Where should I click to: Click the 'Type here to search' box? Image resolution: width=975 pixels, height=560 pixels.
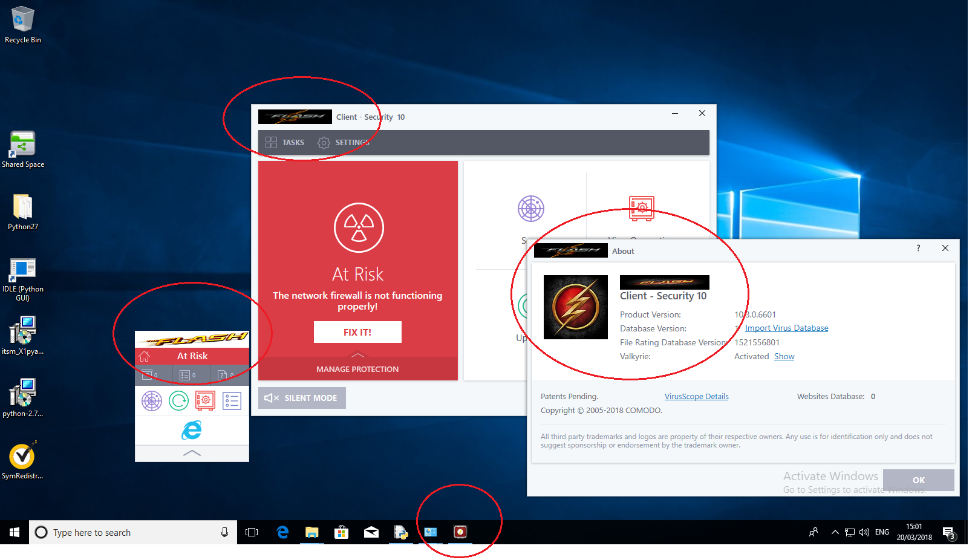pyautogui.click(x=133, y=532)
